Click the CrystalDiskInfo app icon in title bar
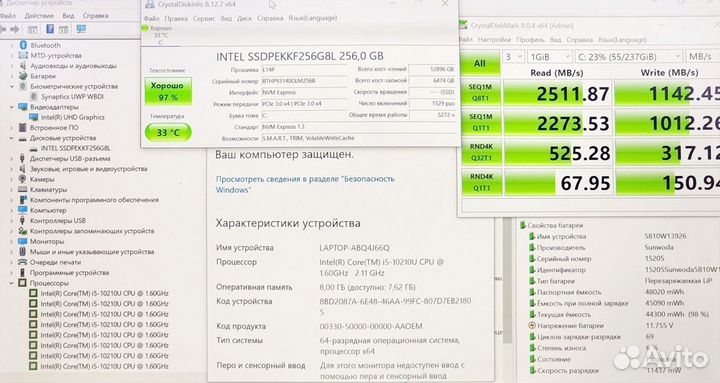The height and width of the screenshot is (383, 720). pyautogui.click(x=150, y=5)
